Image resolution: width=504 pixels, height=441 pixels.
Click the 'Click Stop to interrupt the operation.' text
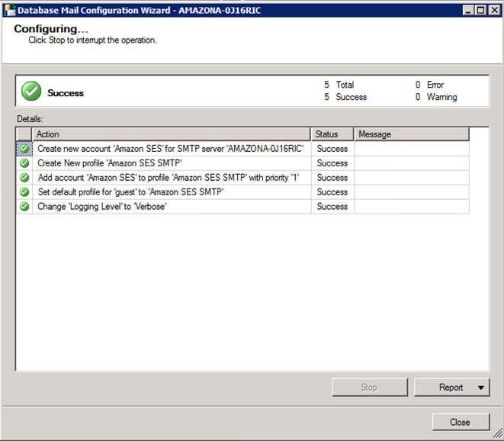click(92, 40)
